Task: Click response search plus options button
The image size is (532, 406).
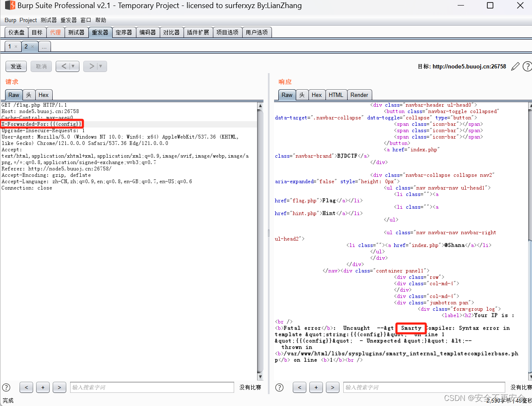Action: (316, 387)
